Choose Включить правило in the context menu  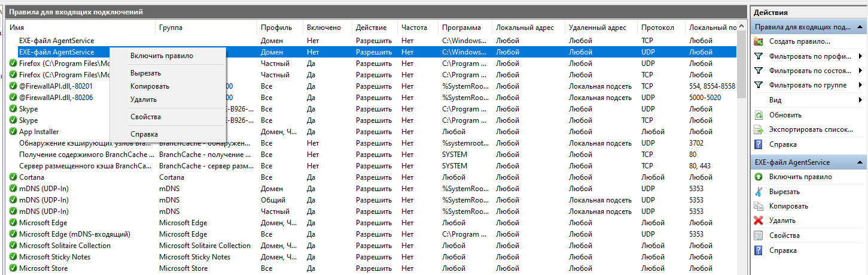[162, 56]
